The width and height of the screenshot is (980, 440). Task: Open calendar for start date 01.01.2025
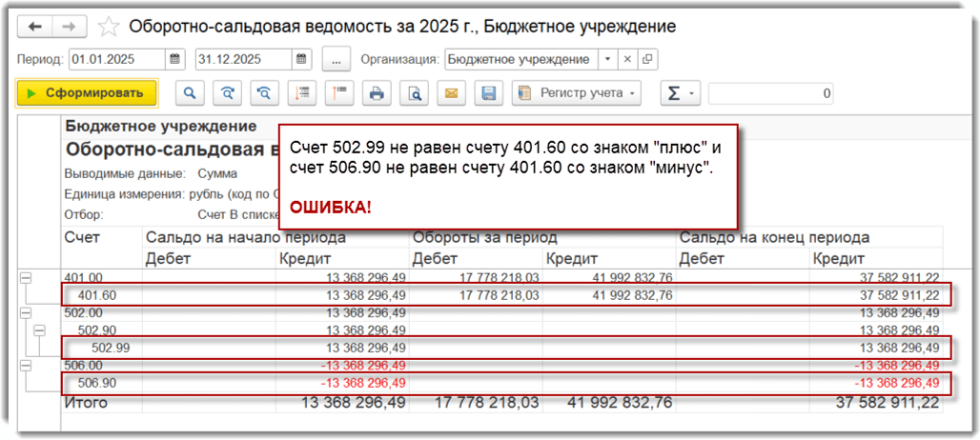174,59
